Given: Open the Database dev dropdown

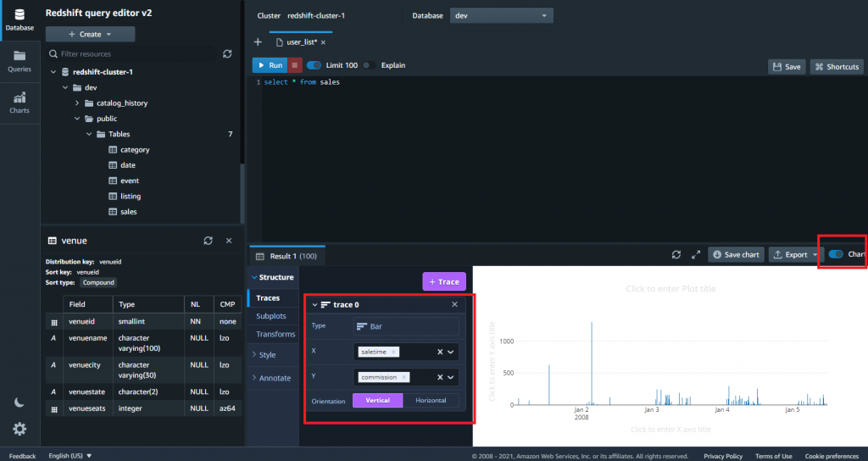Looking at the screenshot, I should click(x=502, y=15).
